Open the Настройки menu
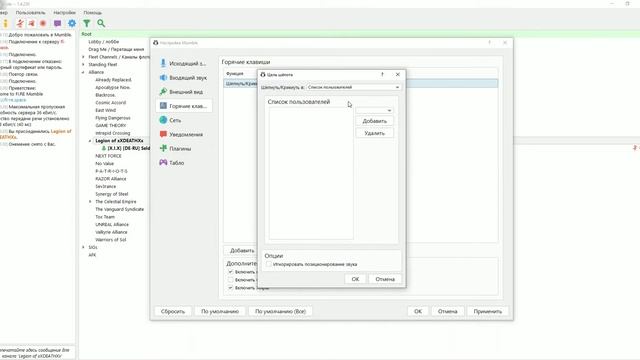Image resolution: width=640 pixels, height=360 pixels. click(64, 13)
